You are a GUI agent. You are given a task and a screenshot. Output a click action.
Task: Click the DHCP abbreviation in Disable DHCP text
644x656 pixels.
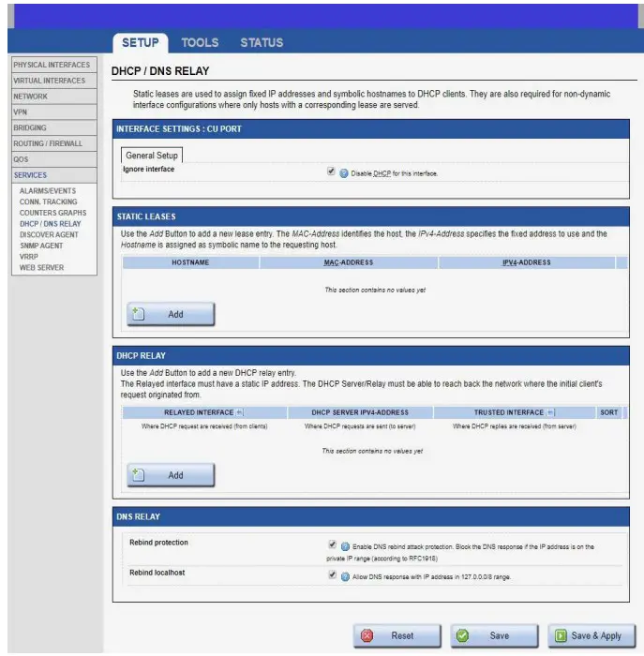[382, 173]
